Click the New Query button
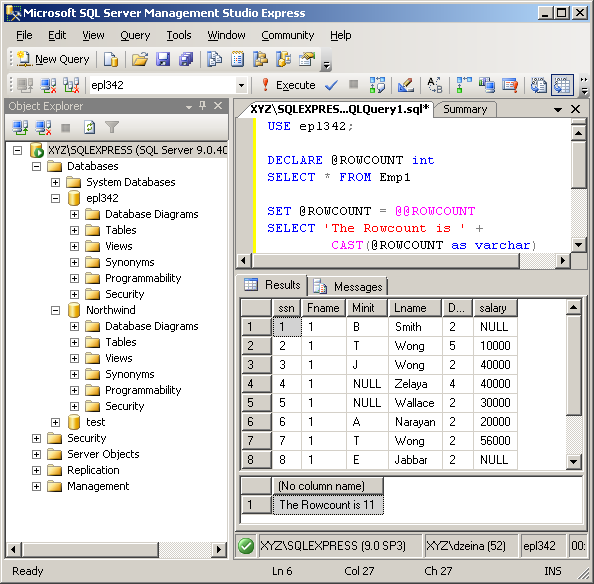This screenshot has height=584, width=594. point(53,59)
